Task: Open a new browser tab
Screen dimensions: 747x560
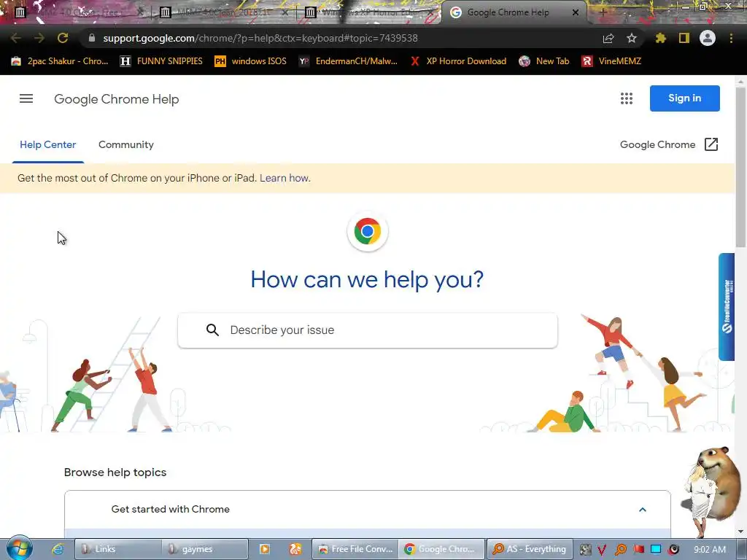Action: pos(603,13)
